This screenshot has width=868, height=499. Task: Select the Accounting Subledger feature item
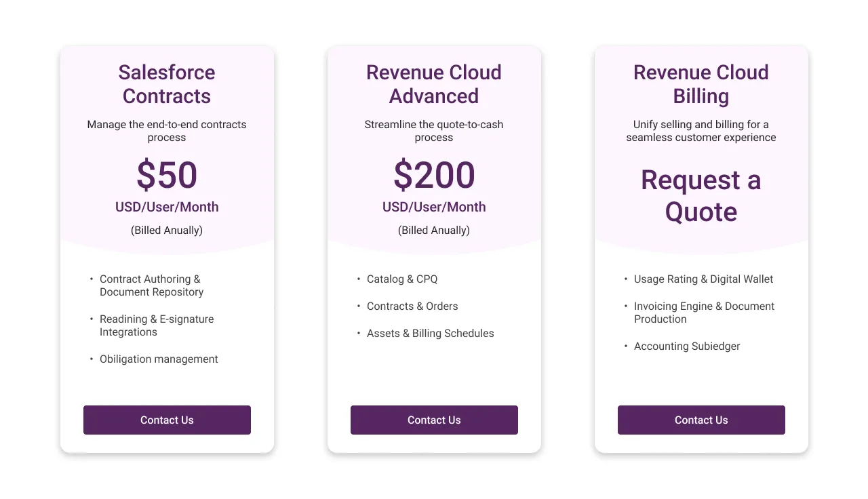[687, 346]
